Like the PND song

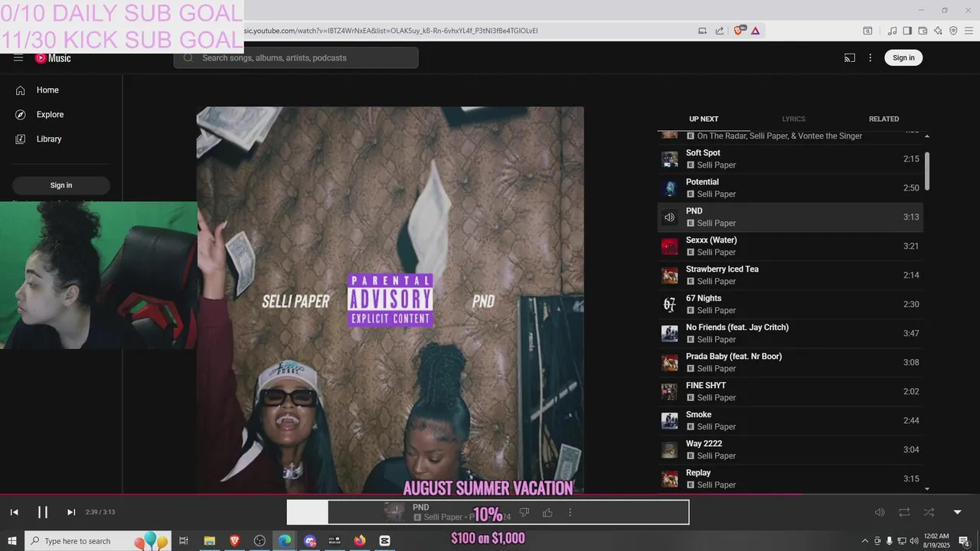tap(547, 513)
